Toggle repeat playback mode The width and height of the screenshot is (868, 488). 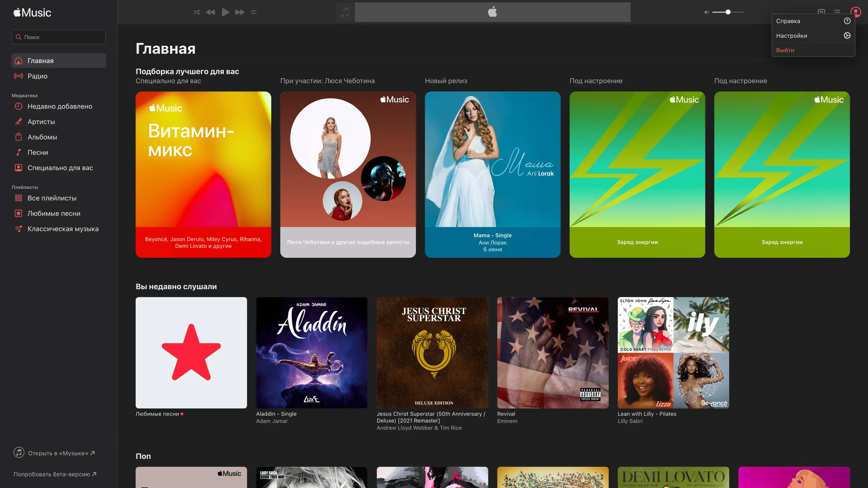coord(254,12)
